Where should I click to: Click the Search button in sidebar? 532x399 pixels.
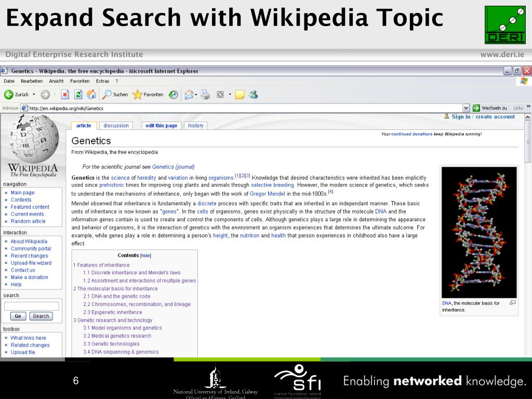pyautogui.click(x=41, y=316)
